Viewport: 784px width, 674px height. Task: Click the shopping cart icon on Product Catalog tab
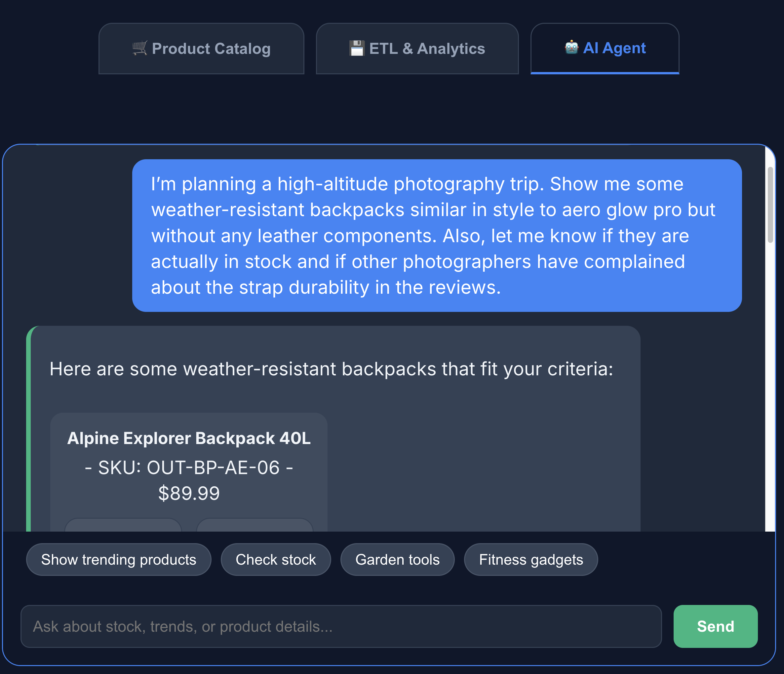point(139,48)
